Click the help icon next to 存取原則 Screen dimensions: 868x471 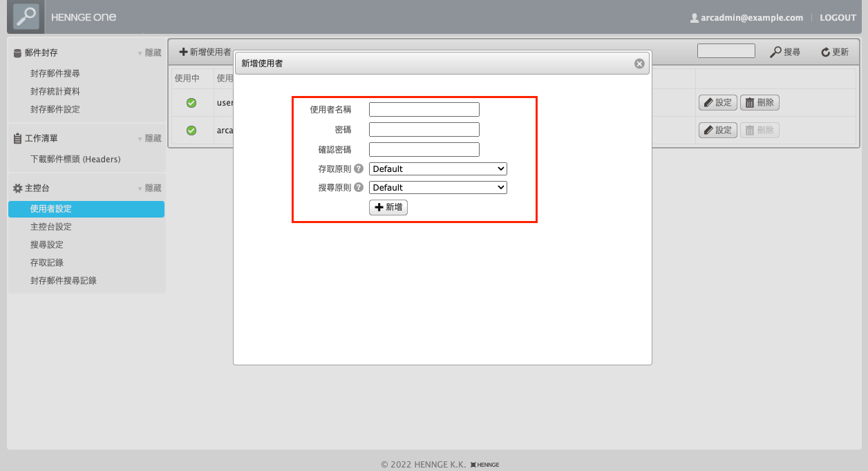(x=359, y=169)
